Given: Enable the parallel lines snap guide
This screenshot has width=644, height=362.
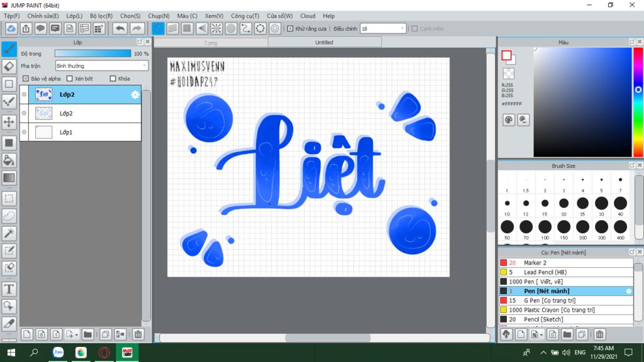Looking at the screenshot, I should tap(172, 29).
